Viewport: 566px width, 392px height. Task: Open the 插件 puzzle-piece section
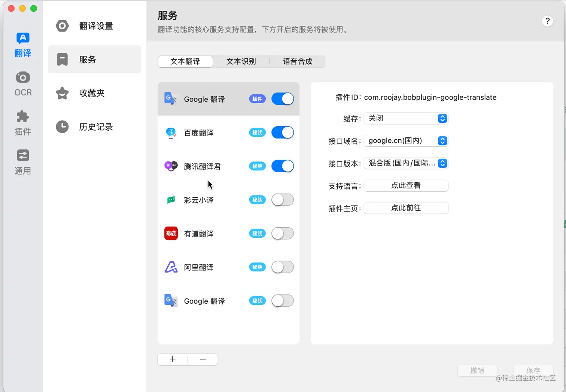click(x=23, y=123)
